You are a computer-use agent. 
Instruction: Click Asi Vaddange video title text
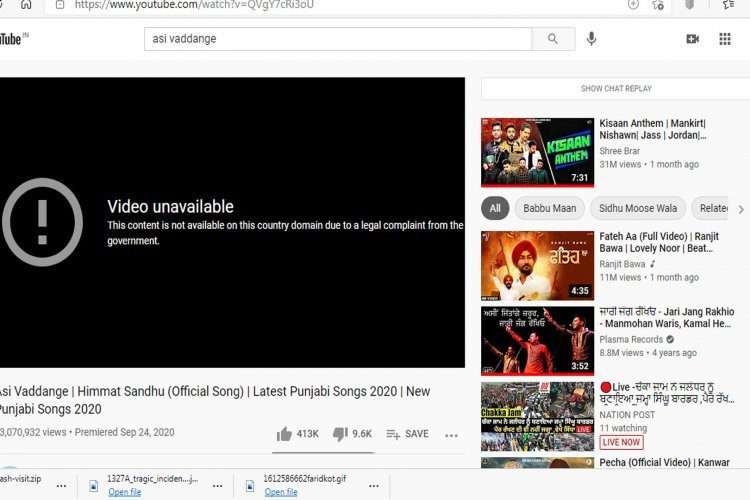click(215, 400)
